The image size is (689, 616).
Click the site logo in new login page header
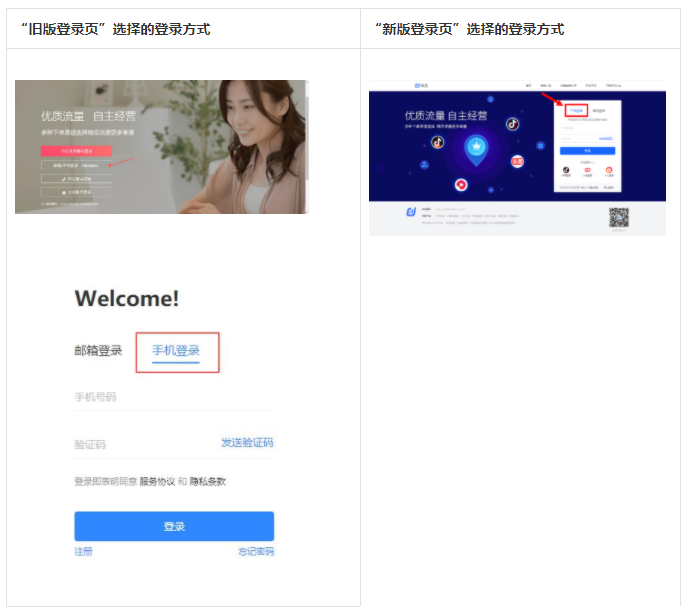(x=421, y=85)
